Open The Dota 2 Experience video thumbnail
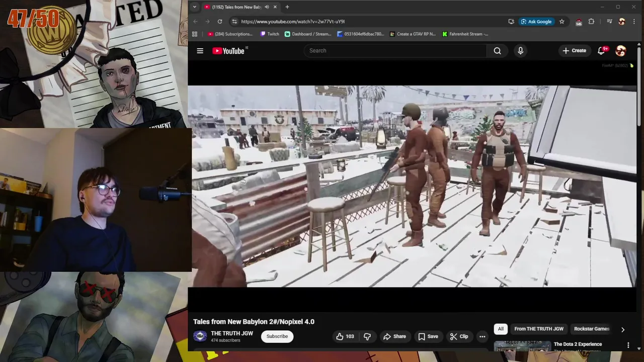 pos(522,346)
